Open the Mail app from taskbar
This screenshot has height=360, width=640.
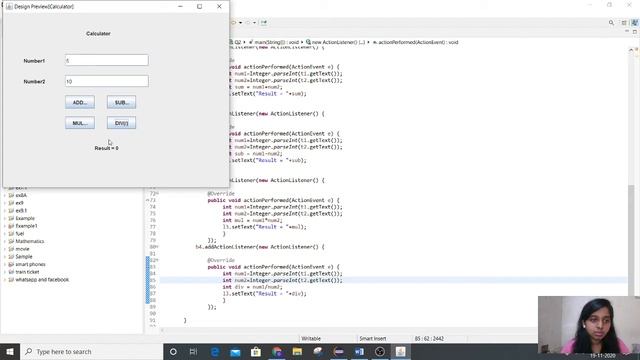(x=236, y=351)
